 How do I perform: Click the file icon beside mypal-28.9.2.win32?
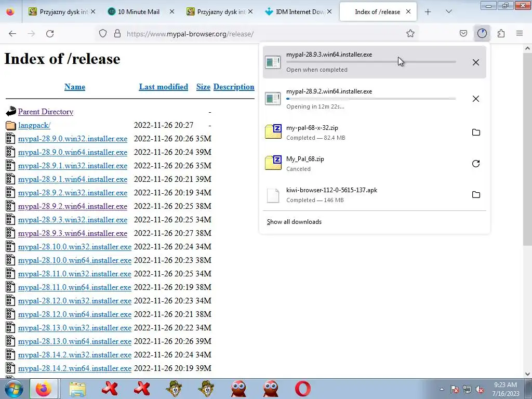tap(10, 192)
